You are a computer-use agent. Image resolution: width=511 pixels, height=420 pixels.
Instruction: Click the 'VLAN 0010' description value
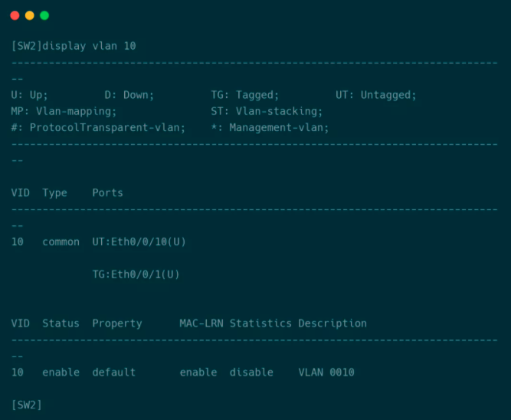pyautogui.click(x=326, y=372)
